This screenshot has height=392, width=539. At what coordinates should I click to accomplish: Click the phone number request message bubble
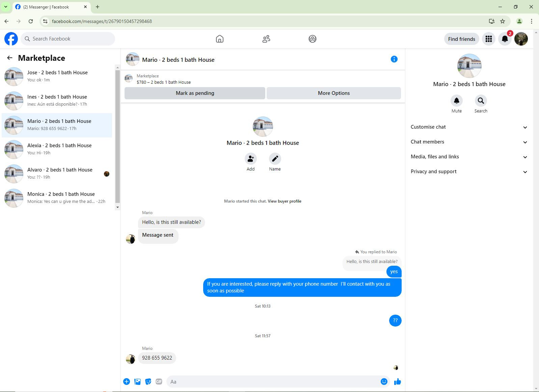point(302,287)
